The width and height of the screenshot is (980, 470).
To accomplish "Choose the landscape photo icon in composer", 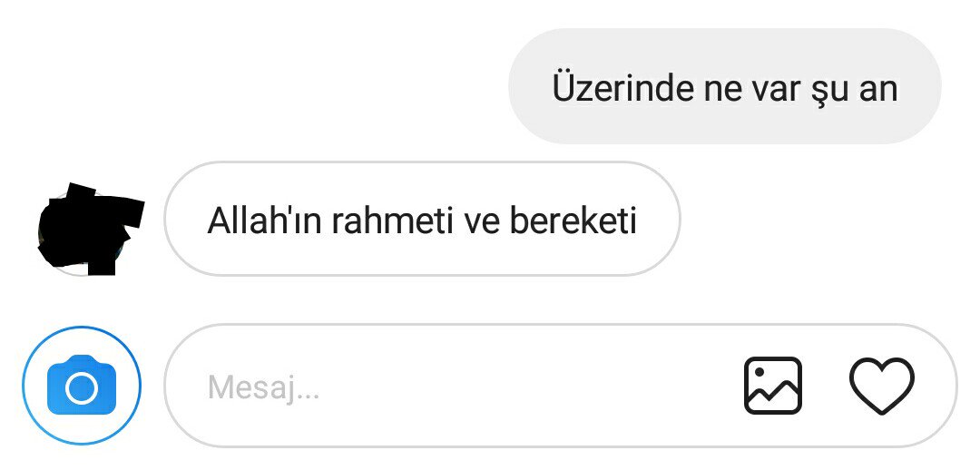I will (x=772, y=386).
